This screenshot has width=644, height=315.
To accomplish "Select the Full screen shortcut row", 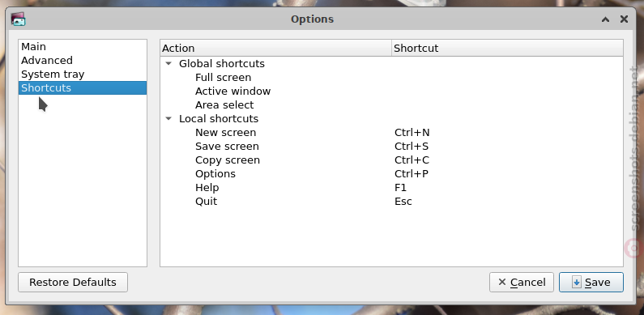I will pos(391,78).
